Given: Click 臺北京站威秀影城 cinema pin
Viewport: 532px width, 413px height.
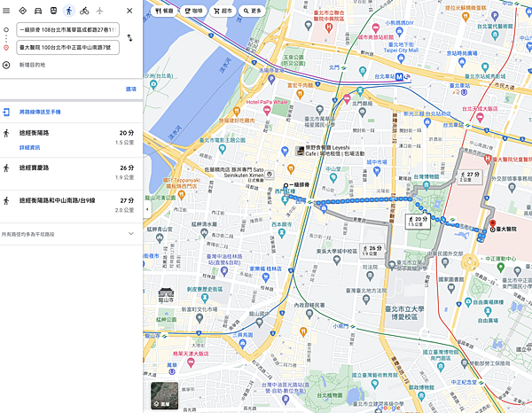Looking at the screenshot, I should coord(485,67).
